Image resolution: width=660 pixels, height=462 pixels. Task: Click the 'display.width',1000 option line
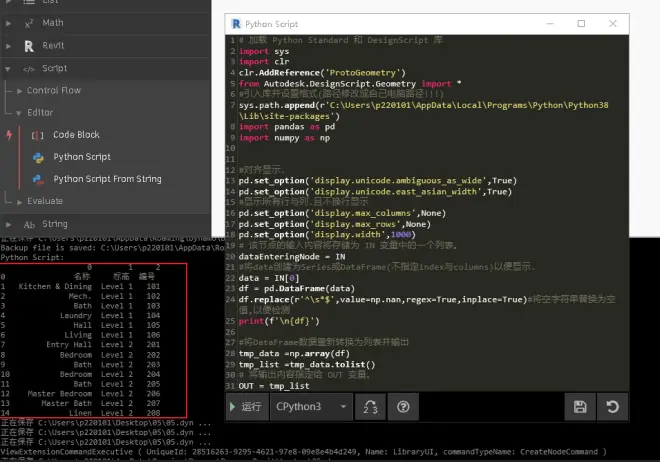click(327, 235)
